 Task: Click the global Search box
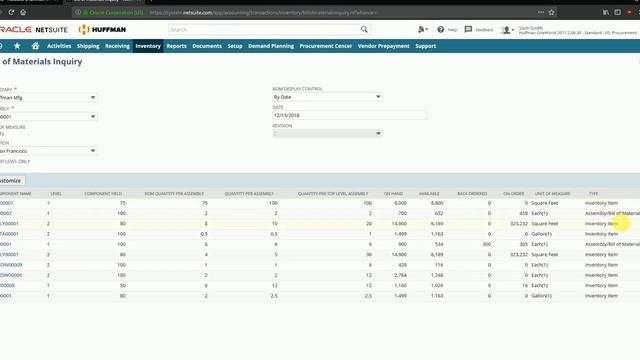(264, 29)
